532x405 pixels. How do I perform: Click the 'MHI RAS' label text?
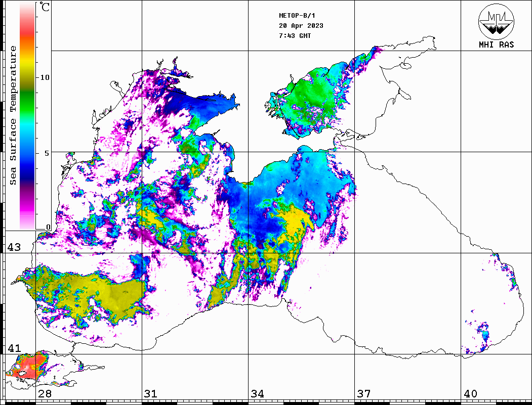[x=497, y=44]
